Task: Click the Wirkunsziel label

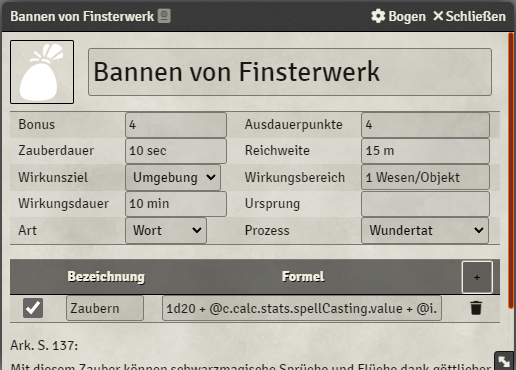Action: 53,177
